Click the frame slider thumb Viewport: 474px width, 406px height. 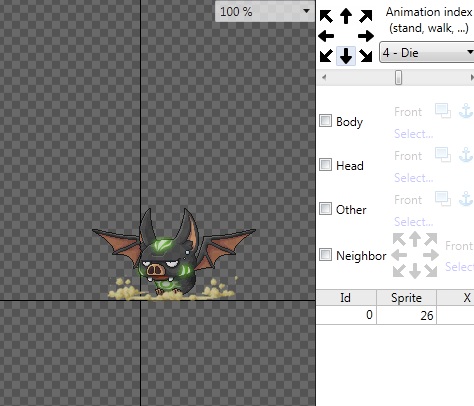398,77
